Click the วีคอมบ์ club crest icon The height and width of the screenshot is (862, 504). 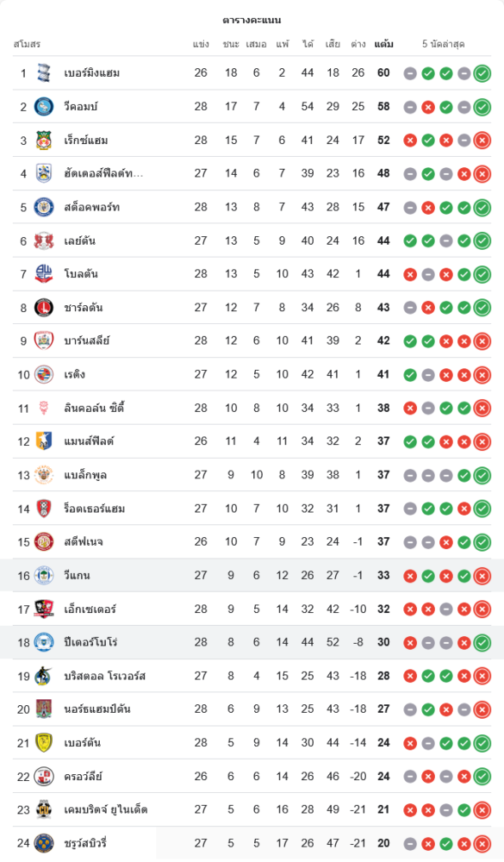pyautogui.click(x=44, y=107)
